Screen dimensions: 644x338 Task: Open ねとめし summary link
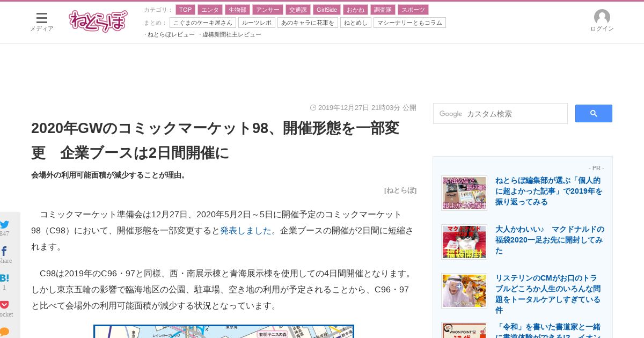click(x=356, y=23)
